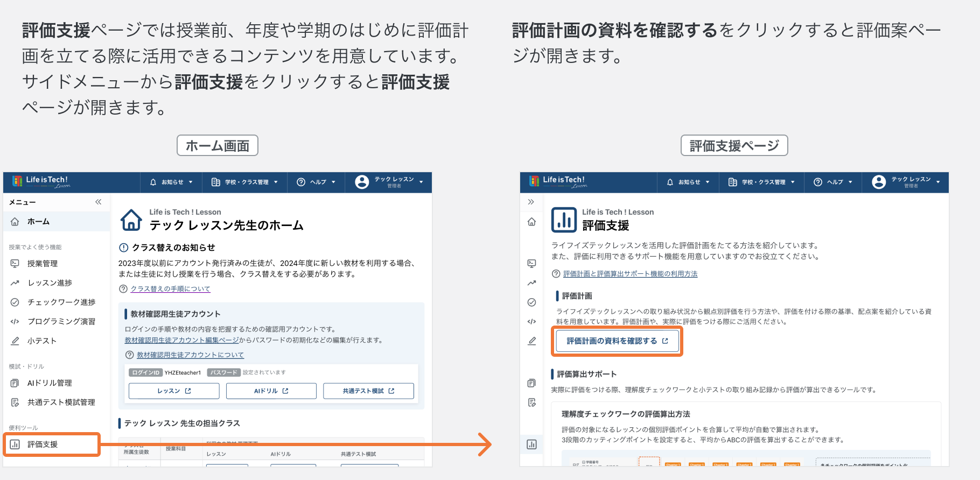The height and width of the screenshot is (480, 980).
Task: Click AIドリル管理 icon in collapsed sidebar
Action: tap(531, 383)
